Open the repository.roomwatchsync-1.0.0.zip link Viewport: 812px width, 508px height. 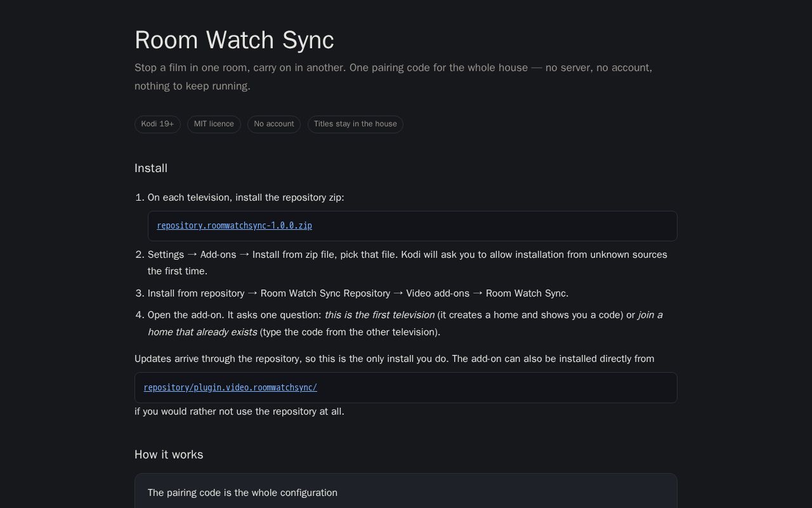[234, 225]
